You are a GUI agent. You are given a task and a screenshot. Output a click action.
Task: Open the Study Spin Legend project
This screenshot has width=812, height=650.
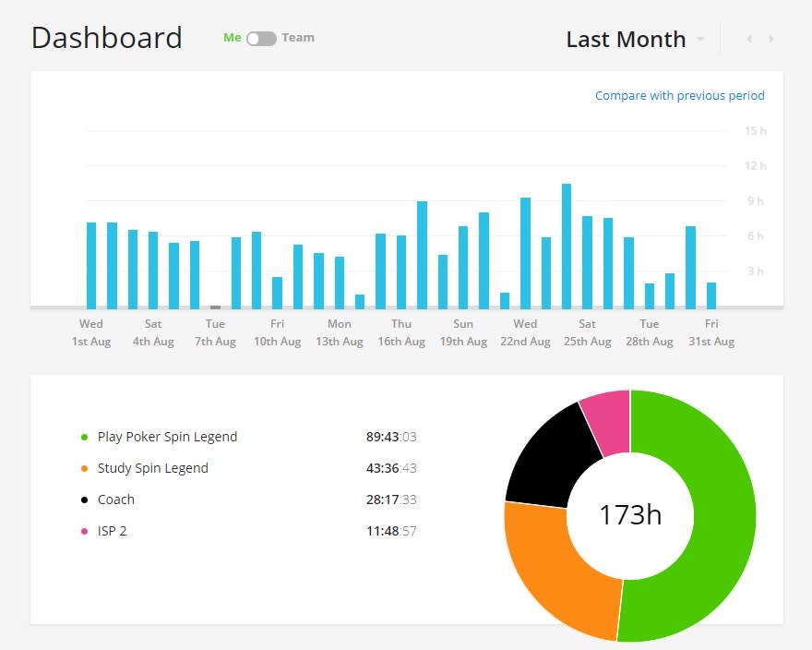click(153, 468)
